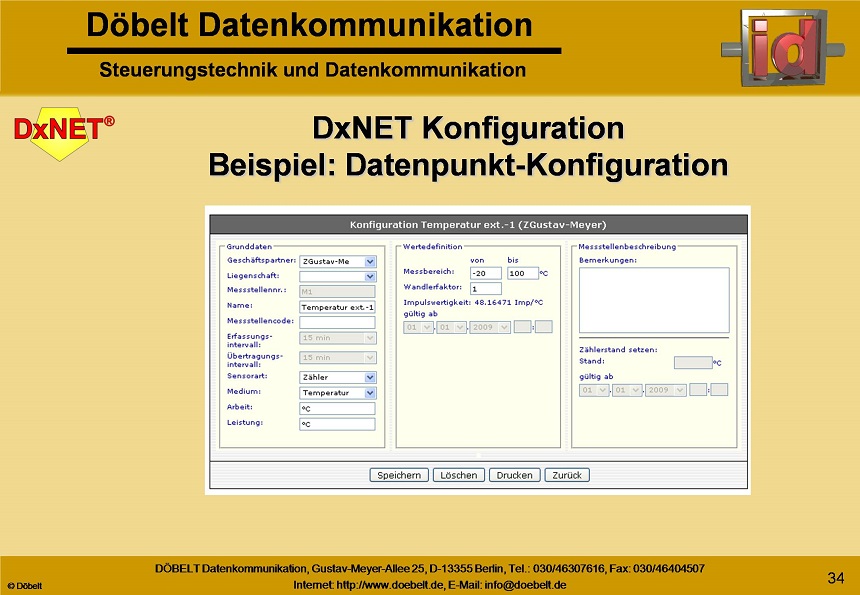The height and width of the screenshot is (595, 860).
Task: Click the Messstellenbeschreibung group label
Action: coord(627,247)
